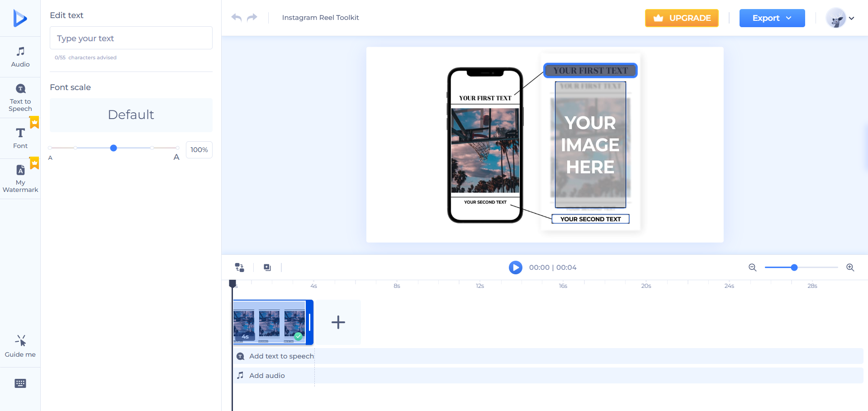Launch the Guide me assistant
The height and width of the screenshot is (411, 868).
[x=20, y=346]
